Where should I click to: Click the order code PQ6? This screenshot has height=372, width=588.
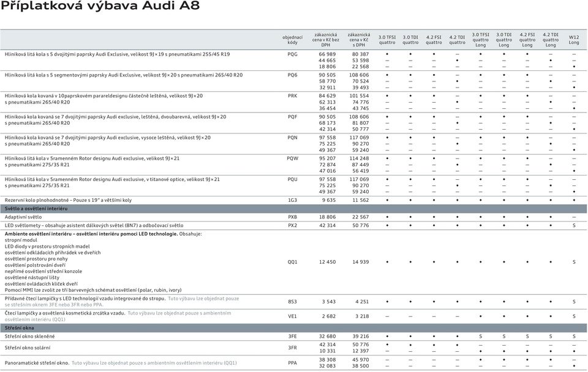(293, 75)
